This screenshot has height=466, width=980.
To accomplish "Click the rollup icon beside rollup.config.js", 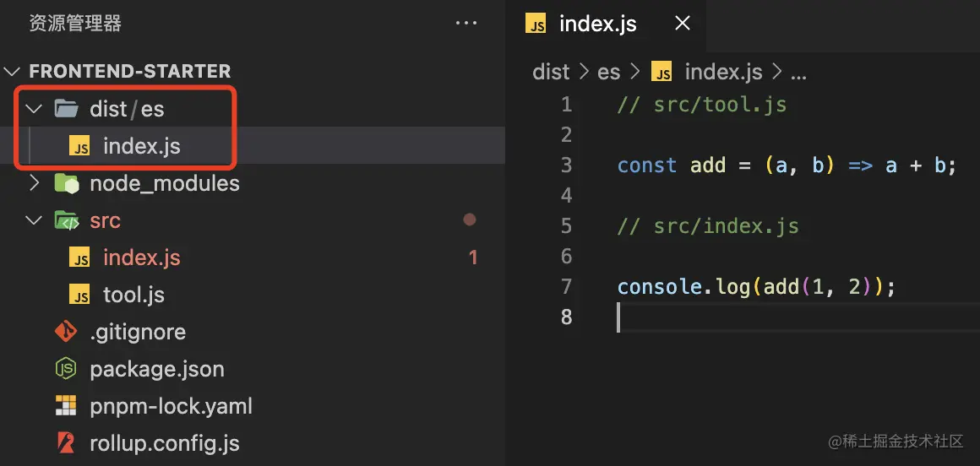I will 66,443.
